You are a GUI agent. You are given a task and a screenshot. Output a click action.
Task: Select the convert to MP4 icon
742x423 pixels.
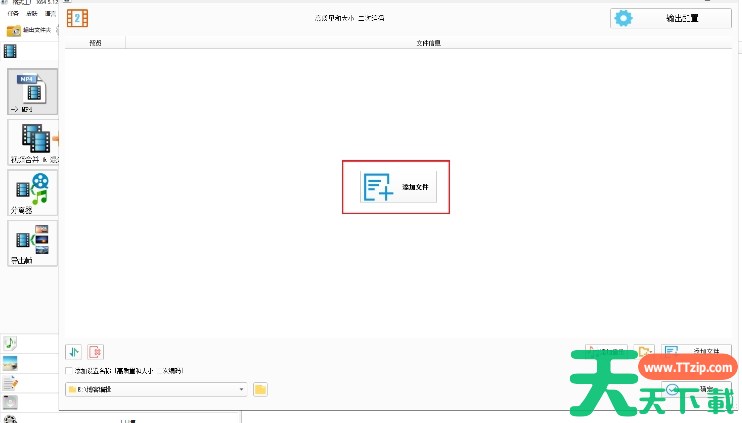coord(32,91)
